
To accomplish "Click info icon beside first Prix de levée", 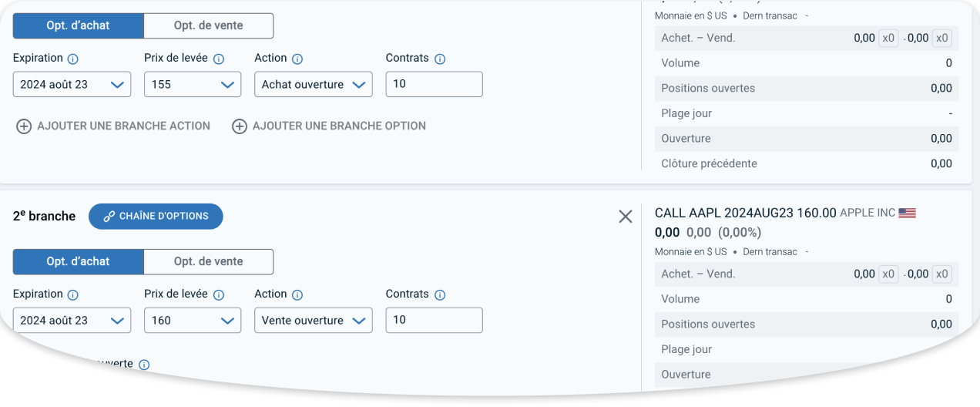I will [x=219, y=59].
